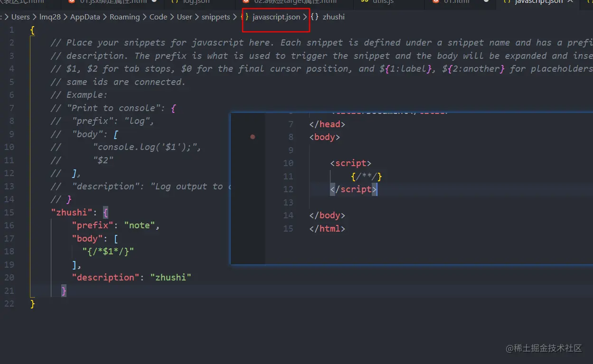Click the </head> tag in the HTML preview
Viewport: 593px width, 364px height.
[x=327, y=124]
